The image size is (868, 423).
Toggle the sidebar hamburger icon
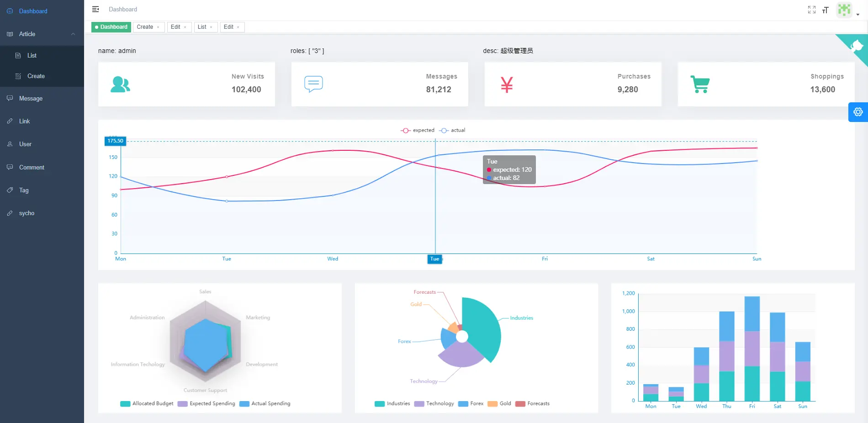pyautogui.click(x=95, y=9)
